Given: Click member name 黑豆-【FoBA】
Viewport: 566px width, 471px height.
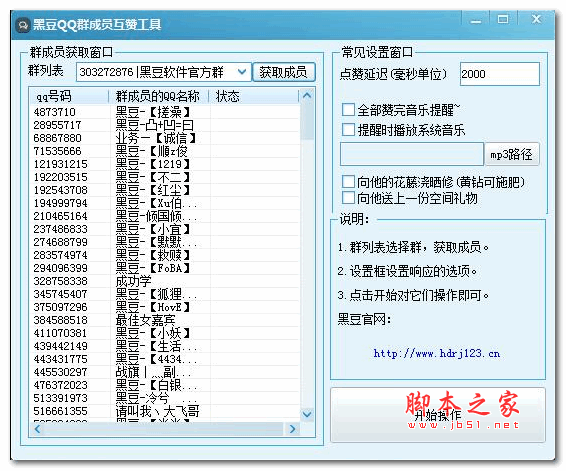Looking at the screenshot, I should click(x=153, y=268).
